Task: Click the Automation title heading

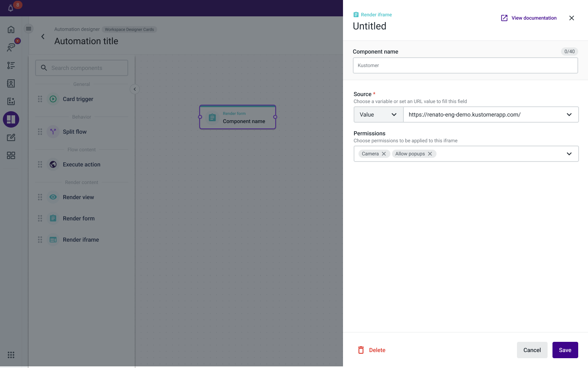Action: [x=86, y=41]
